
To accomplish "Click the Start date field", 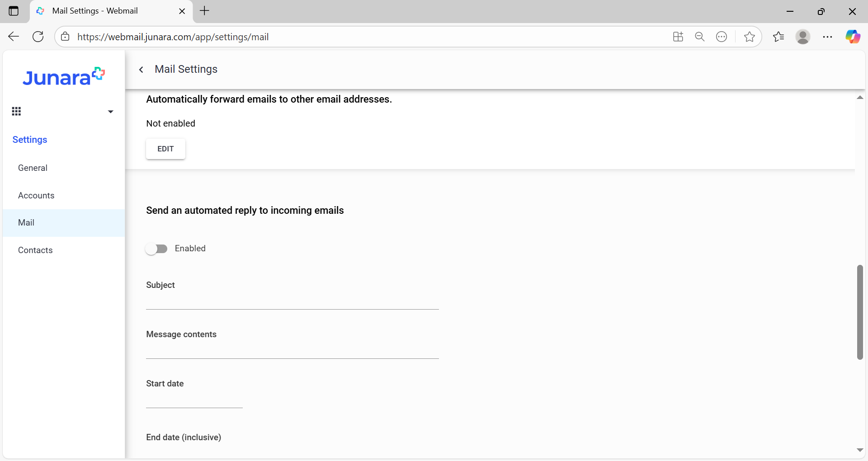I will click(x=194, y=400).
